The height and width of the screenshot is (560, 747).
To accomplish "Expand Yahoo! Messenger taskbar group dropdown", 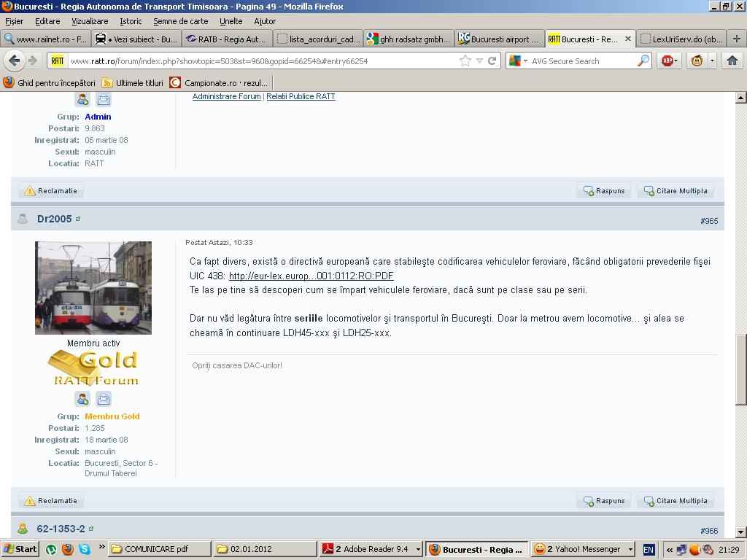I will (x=630, y=549).
